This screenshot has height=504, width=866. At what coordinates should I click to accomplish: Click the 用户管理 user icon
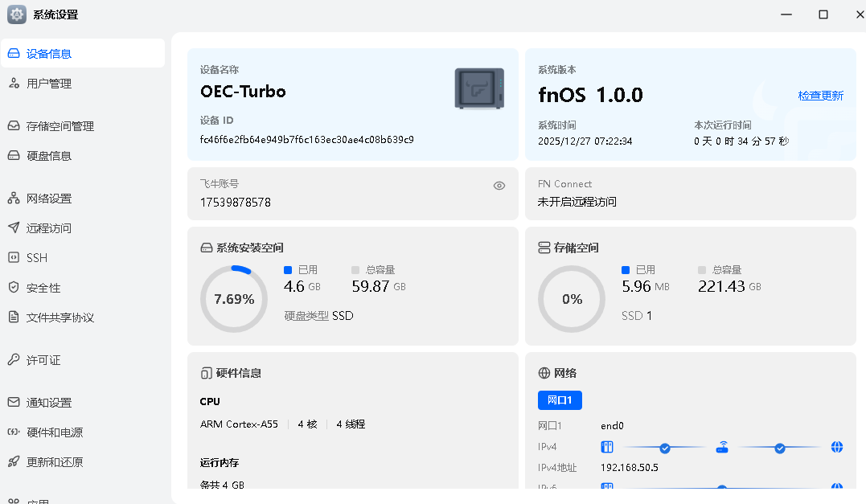(14, 83)
